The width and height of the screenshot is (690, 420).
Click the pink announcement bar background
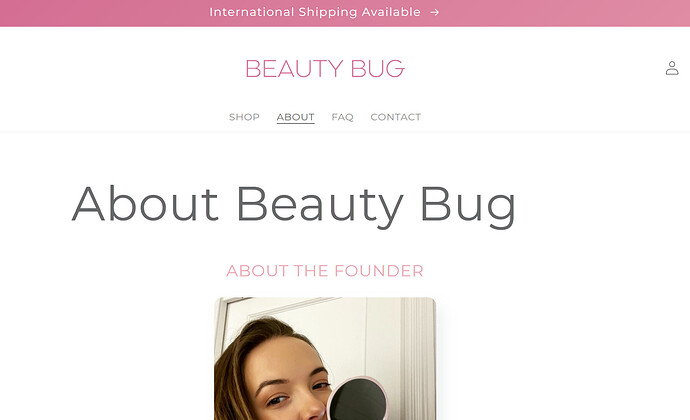click(550, 13)
